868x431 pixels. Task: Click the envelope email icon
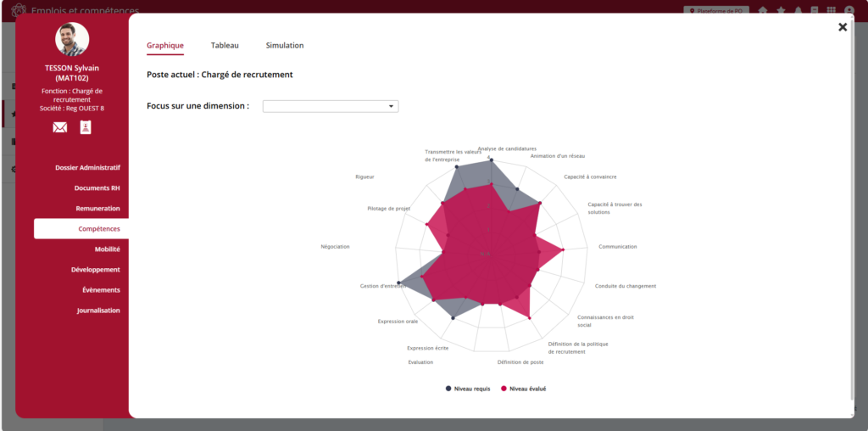[x=60, y=127]
